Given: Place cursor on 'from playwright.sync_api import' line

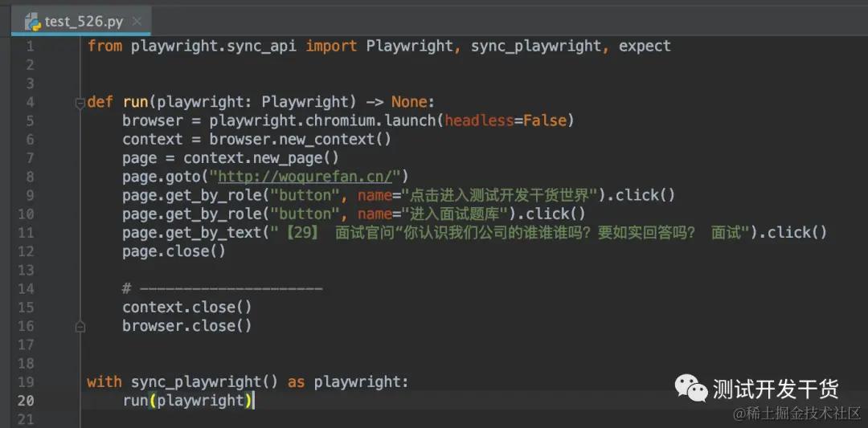Looking at the screenshot, I should (379, 46).
